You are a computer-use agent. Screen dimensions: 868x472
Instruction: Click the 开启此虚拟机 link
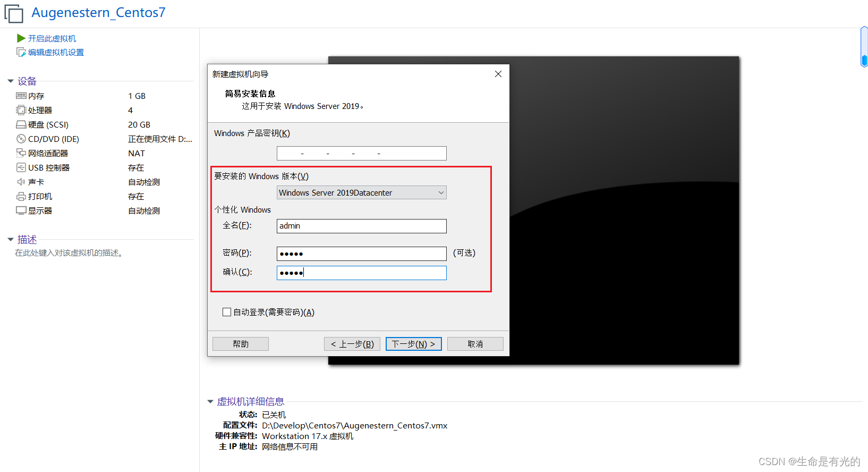pyautogui.click(x=52, y=38)
